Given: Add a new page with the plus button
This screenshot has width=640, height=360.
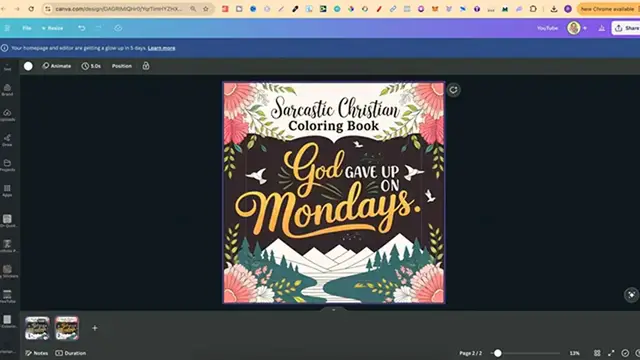Looking at the screenshot, I should point(95,328).
